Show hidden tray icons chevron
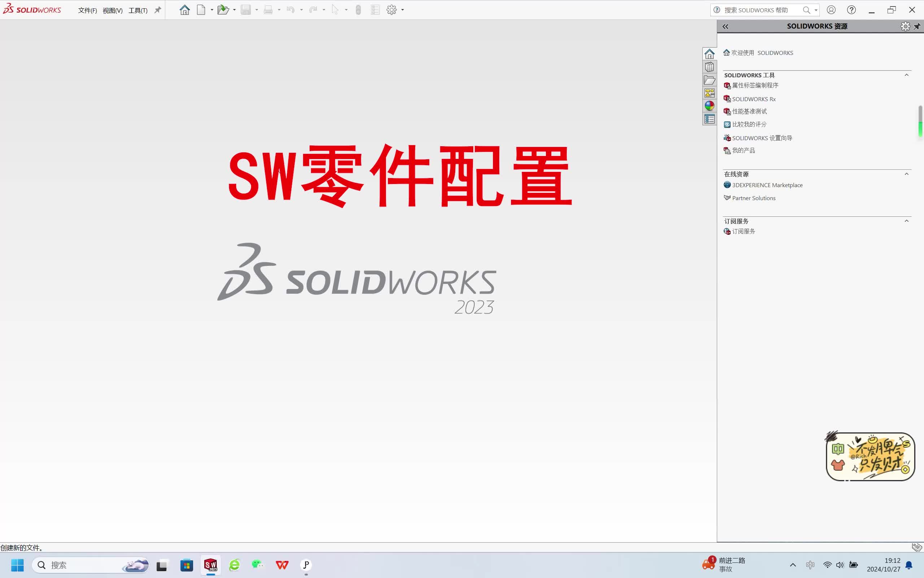The width and height of the screenshot is (924, 578). coord(793,565)
